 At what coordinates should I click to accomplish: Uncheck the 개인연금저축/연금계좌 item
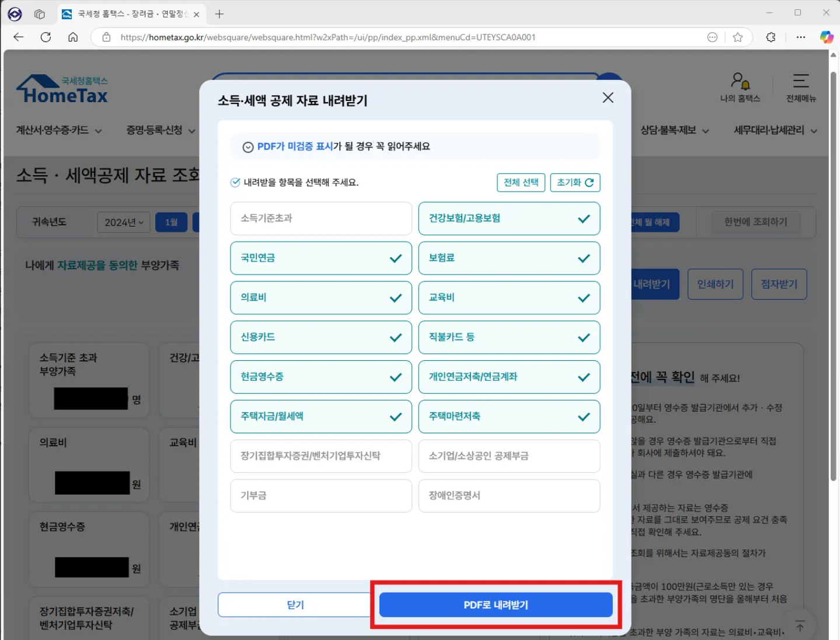tap(509, 377)
